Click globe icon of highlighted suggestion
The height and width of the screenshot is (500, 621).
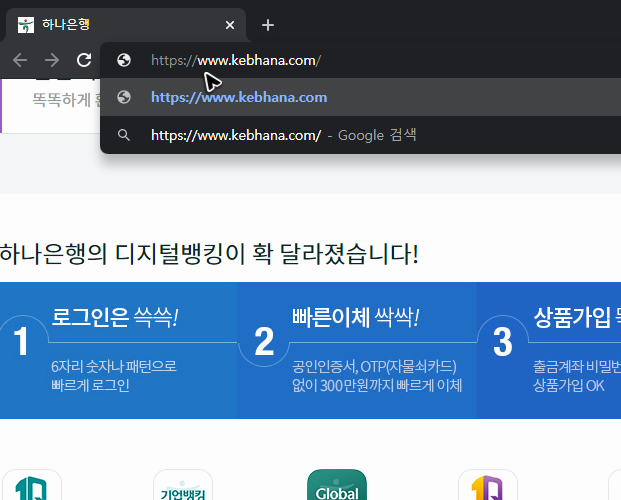click(124, 97)
